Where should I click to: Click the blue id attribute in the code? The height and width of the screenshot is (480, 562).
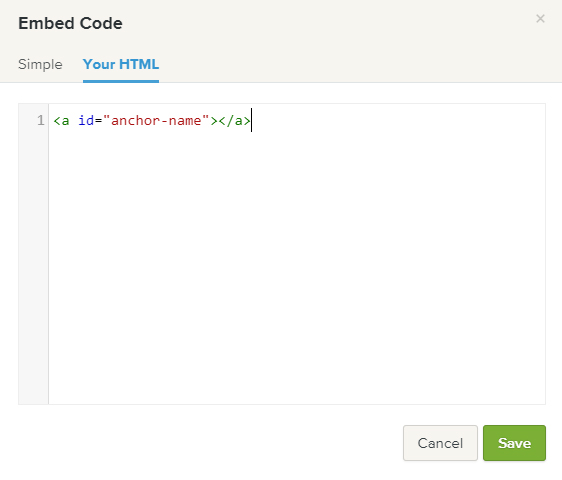click(x=86, y=120)
